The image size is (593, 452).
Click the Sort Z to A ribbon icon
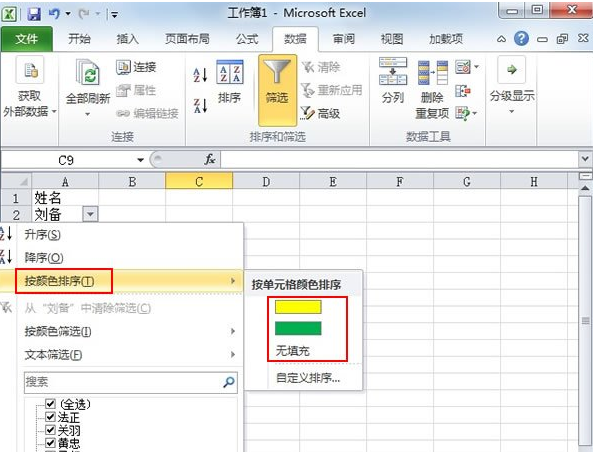pyautogui.click(x=200, y=106)
